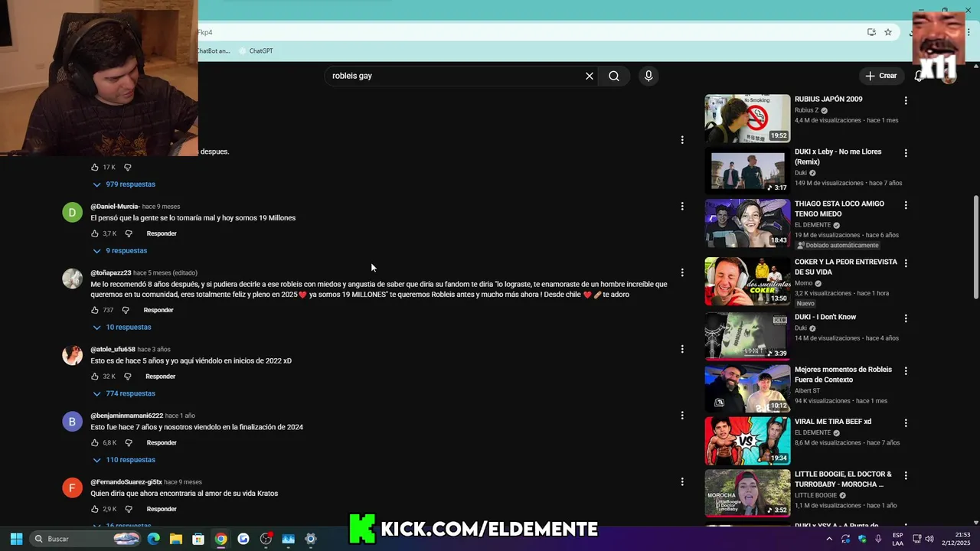Reply to toñapazz23 with Responder
Viewport: 980px width, 551px height.
pyautogui.click(x=158, y=310)
